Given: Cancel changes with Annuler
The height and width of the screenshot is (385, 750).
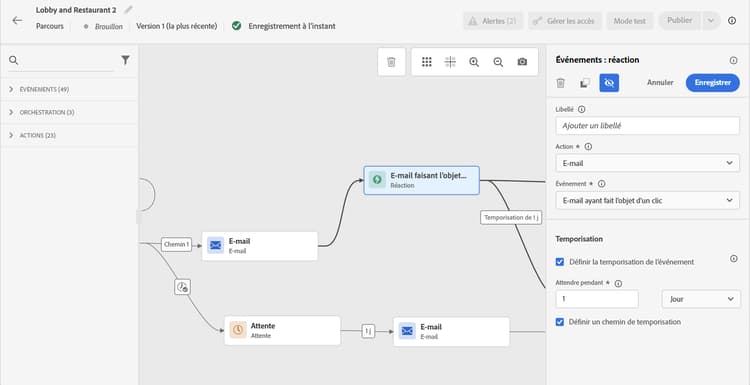Looking at the screenshot, I should 660,83.
